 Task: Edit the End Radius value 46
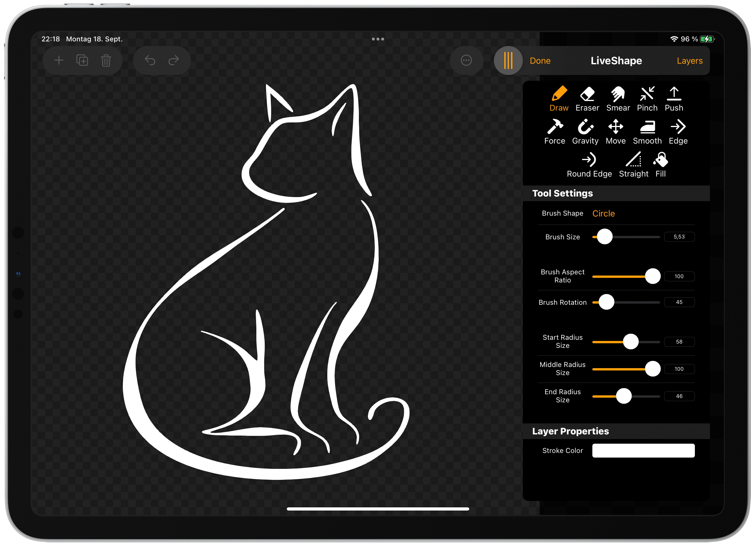[x=679, y=397]
